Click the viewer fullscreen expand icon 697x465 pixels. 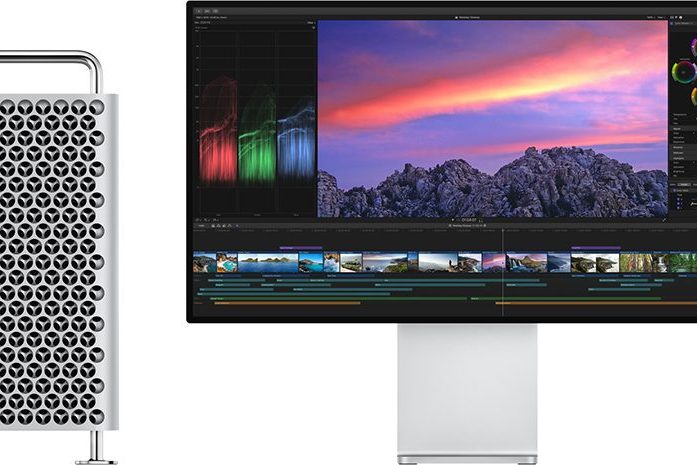[663, 218]
